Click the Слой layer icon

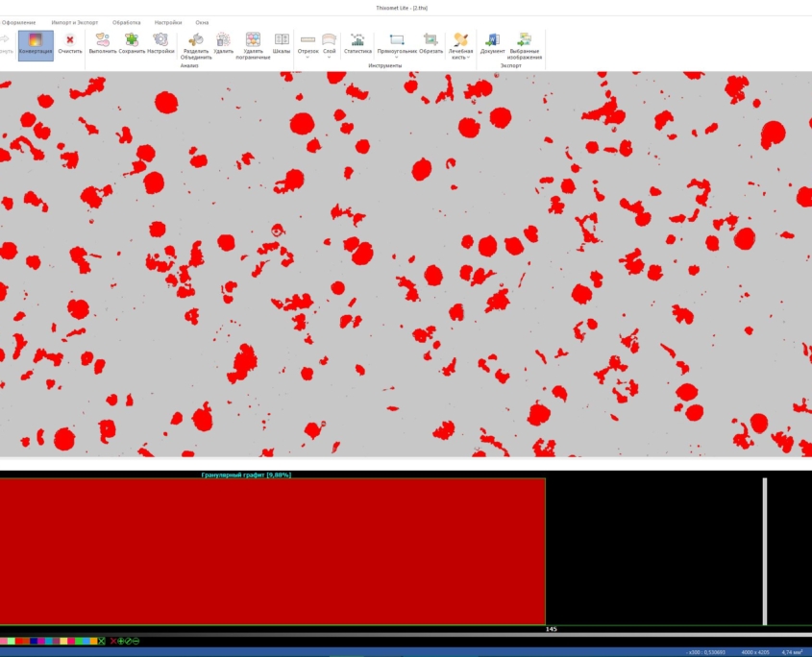tap(330, 40)
